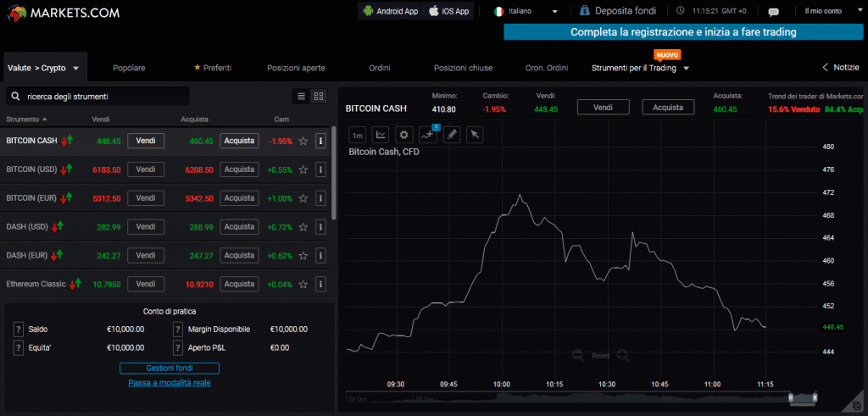Open the chart type selector
The height and width of the screenshot is (416, 868).
point(381,135)
